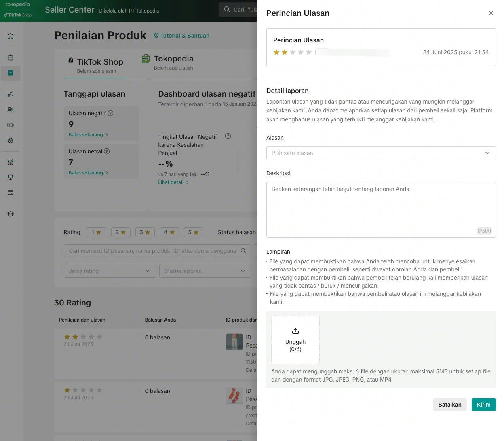Toggle the 3 star rating filter
Viewport: 504px width, 441px height.
point(145,232)
